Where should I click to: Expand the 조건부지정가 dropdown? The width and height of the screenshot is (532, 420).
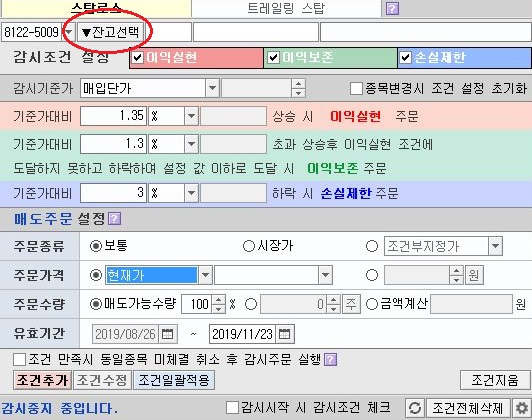pyautogui.click(x=495, y=246)
